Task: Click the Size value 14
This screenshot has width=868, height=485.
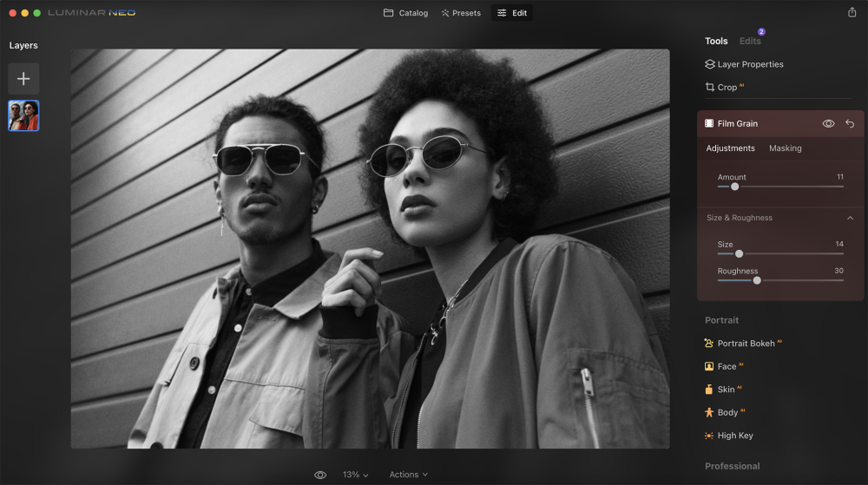Action: (839, 244)
